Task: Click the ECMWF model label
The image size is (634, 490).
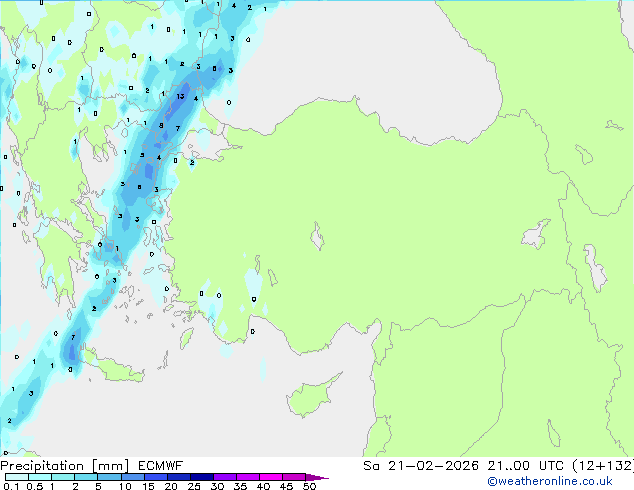Action: [x=161, y=466]
